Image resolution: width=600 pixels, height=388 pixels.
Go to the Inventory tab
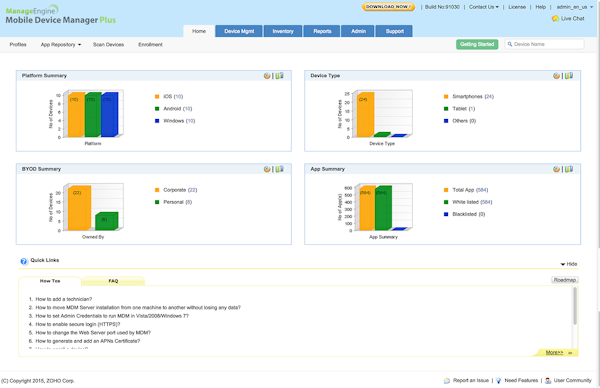(283, 31)
